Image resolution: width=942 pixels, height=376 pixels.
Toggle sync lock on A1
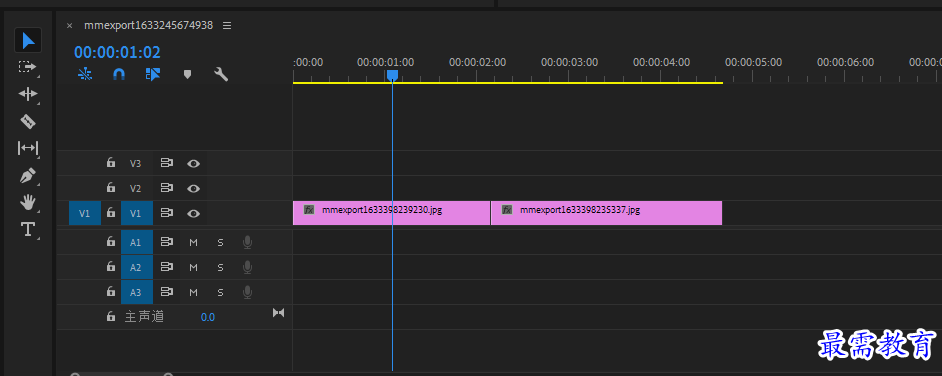click(x=166, y=242)
